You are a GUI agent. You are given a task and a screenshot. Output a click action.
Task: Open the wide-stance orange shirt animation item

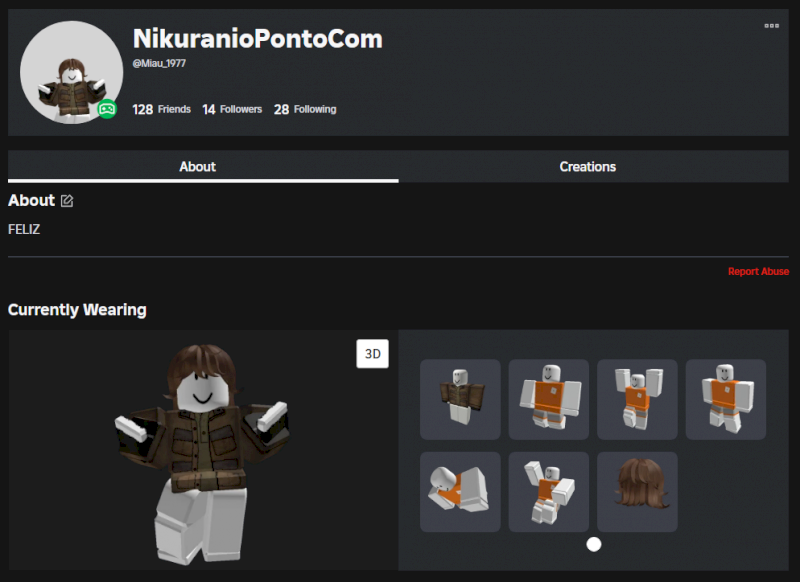click(x=548, y=399)
